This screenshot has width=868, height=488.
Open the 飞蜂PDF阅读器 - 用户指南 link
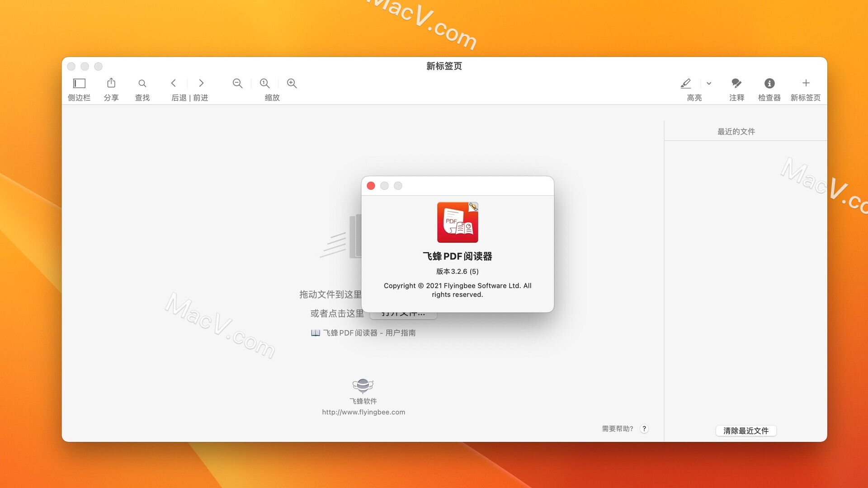[x=369, y=333]
